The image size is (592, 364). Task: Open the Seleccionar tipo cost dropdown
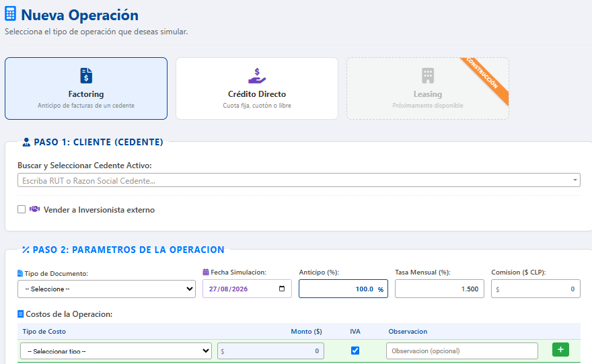[116, 351]
